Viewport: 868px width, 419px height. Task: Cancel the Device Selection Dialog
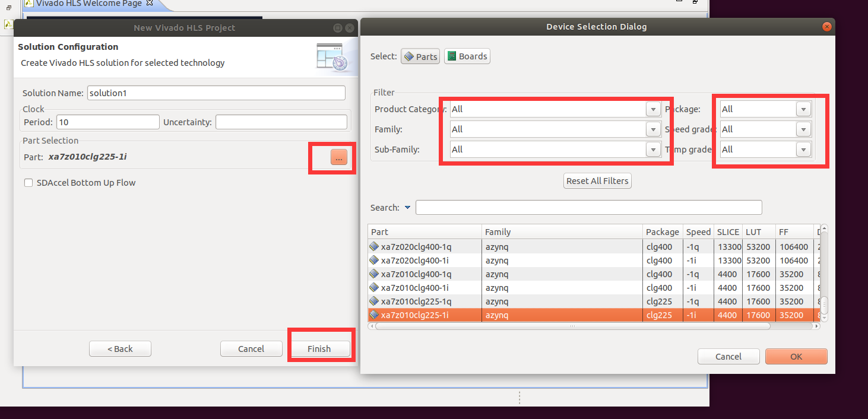click(x=728, y=356)
